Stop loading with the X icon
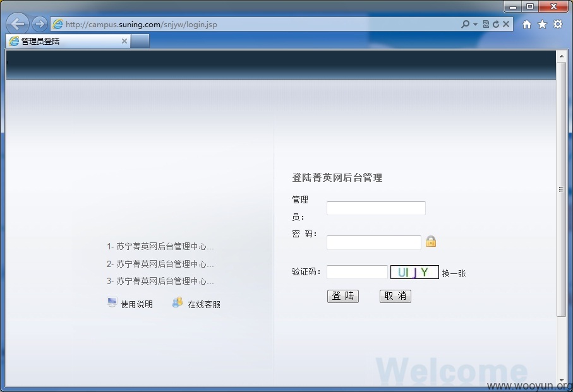The image size is (573, 392). point(506,24)
